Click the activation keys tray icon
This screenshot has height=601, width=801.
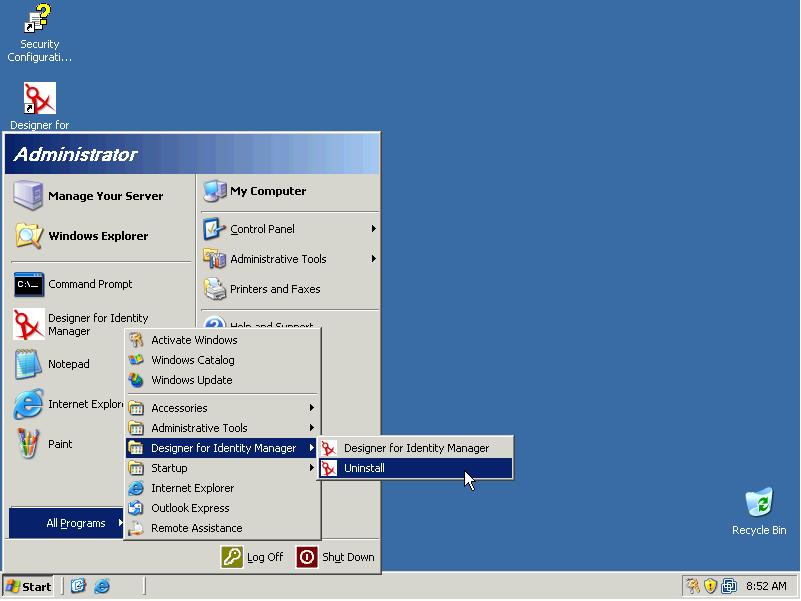693,586
